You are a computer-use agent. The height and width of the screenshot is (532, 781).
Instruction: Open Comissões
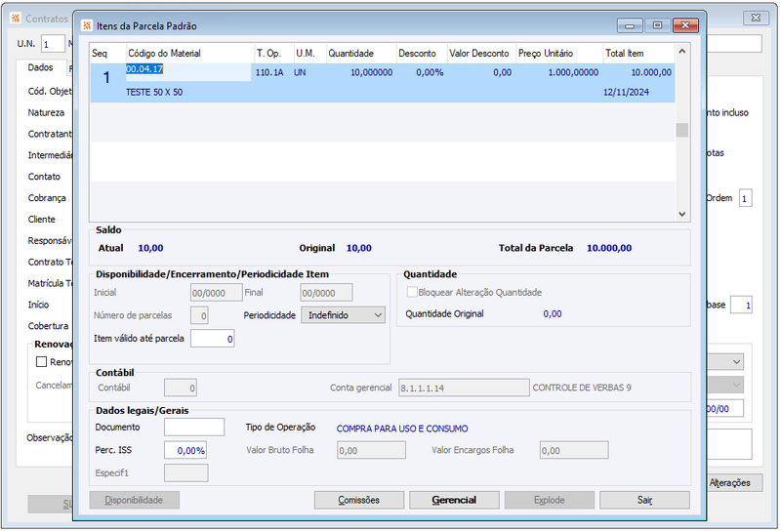359,500
